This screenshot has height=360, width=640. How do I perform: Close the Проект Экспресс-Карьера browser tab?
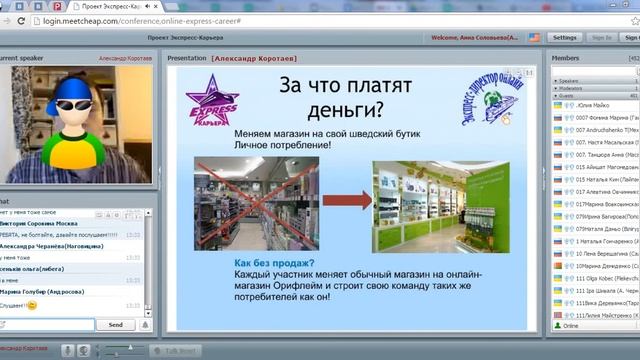[156, 7]
